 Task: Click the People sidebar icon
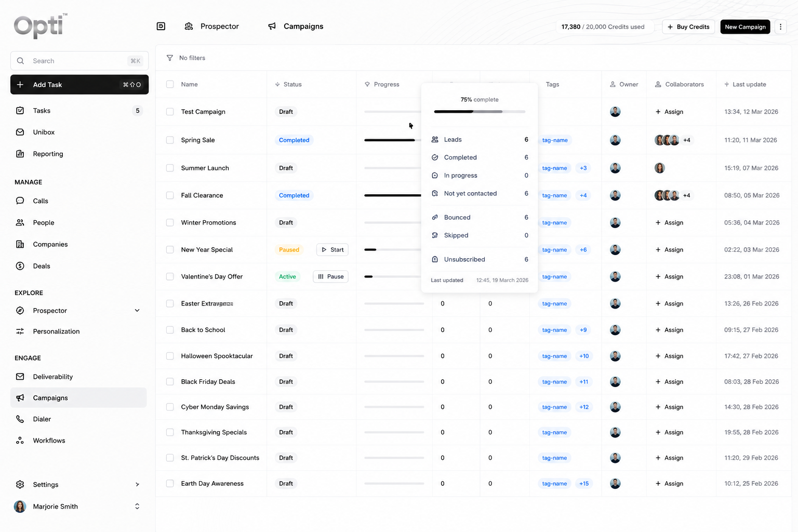click(20, 222)
